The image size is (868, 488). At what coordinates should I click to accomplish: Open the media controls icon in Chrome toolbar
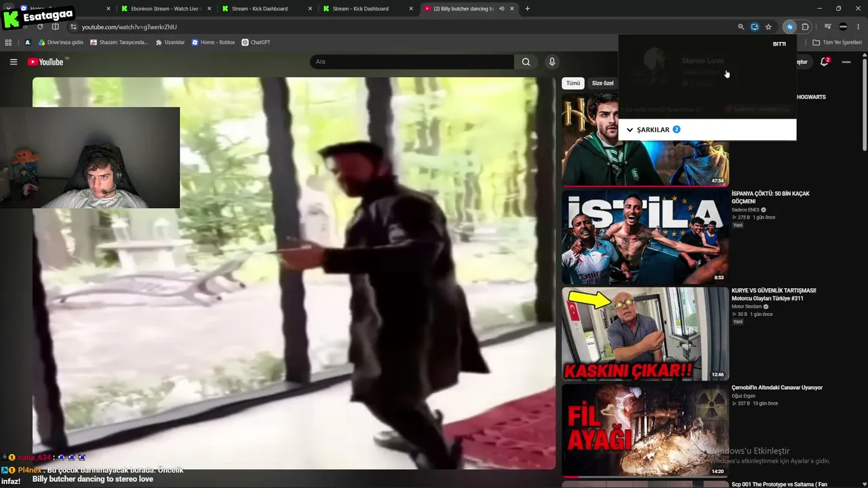coord(827,27)
